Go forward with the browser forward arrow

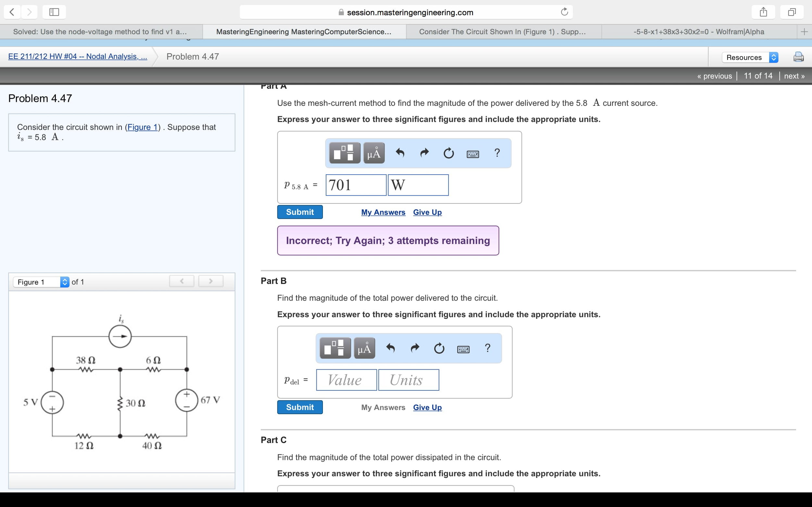[x=30, y=12]
